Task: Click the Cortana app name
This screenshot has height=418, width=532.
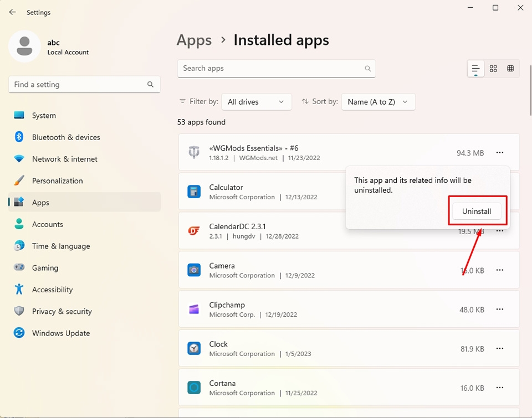Action: (x=222, y=383)
